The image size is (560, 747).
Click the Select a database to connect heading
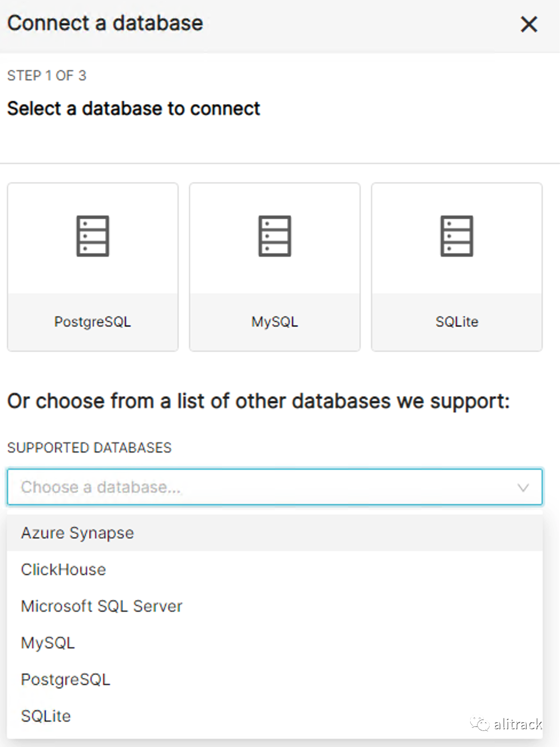point(133,109)
